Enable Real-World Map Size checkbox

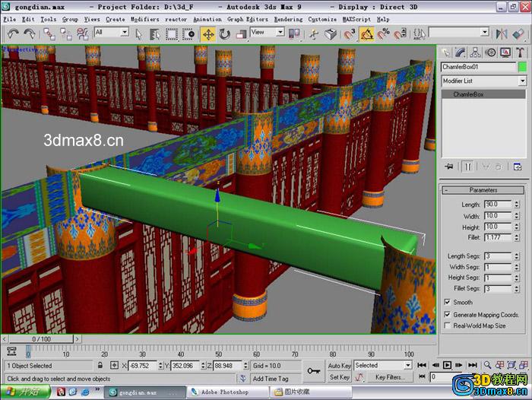click(x=448, y=325)
